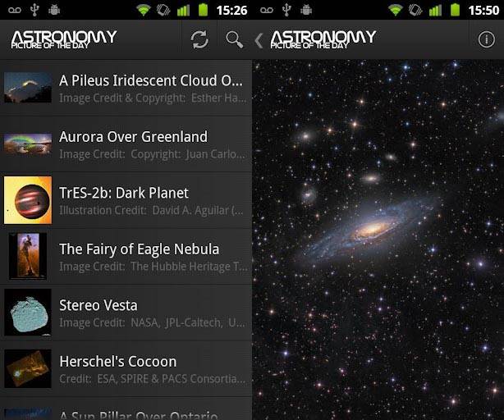Tap the Wi-Fi icon in left status bar
504x420 pixels.
(x=144, y=10)
